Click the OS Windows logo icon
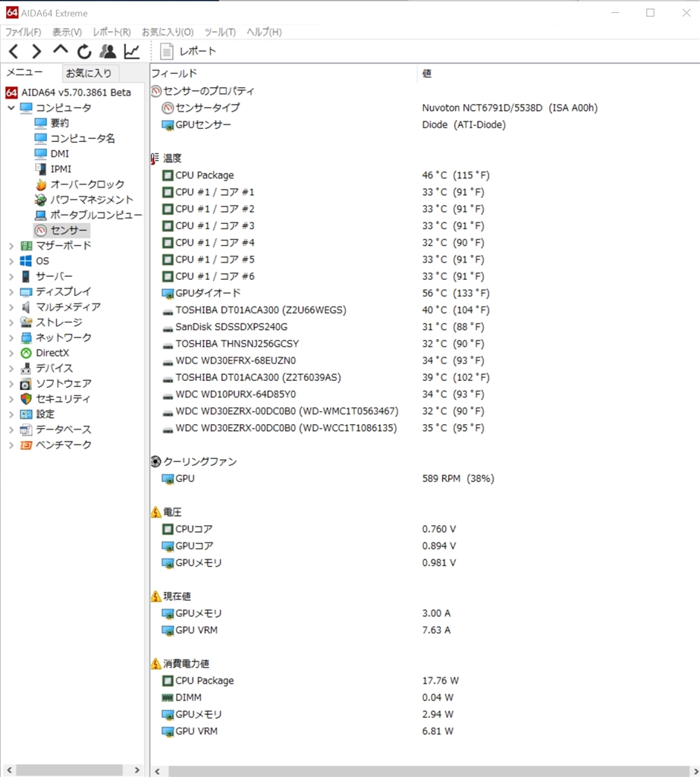 pos(27,261)
